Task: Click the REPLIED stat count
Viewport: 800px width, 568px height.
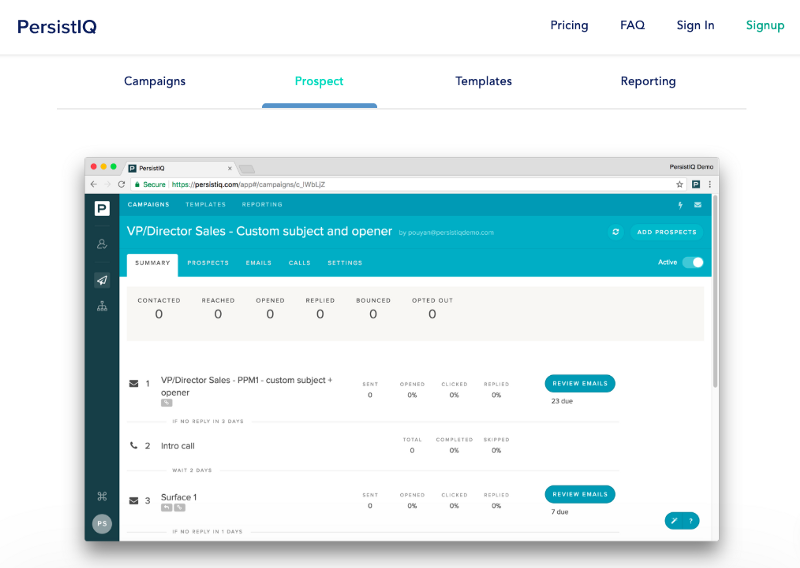Action: pos(320,314)
